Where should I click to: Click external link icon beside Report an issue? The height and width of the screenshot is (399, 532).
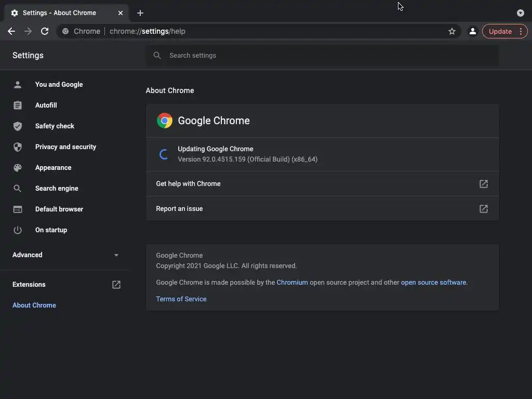pos(483,209)
